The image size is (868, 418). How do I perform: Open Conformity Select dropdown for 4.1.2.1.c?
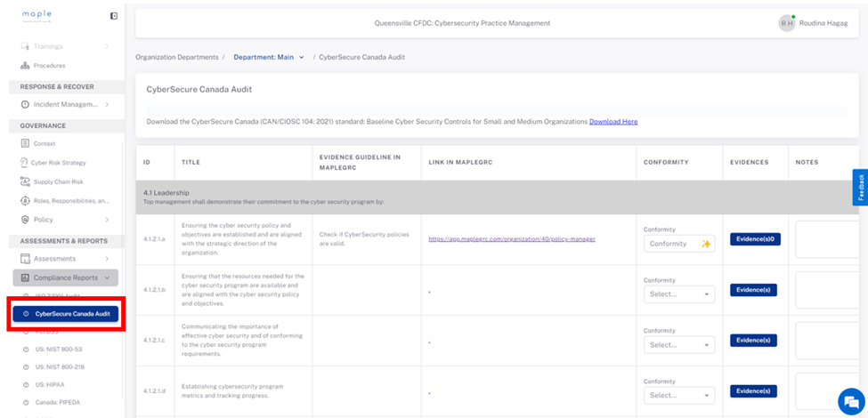click(679, 345)
